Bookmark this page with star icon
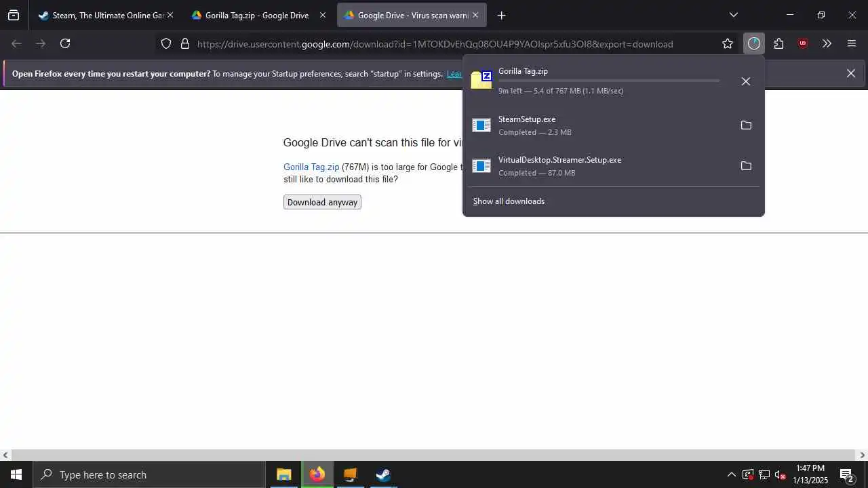This screenshot has height=488, width=868. pyautogui.click(x=728, y=44)
